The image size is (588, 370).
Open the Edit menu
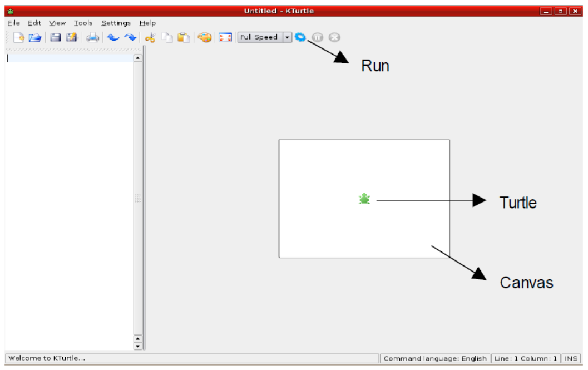click(34, 23)
